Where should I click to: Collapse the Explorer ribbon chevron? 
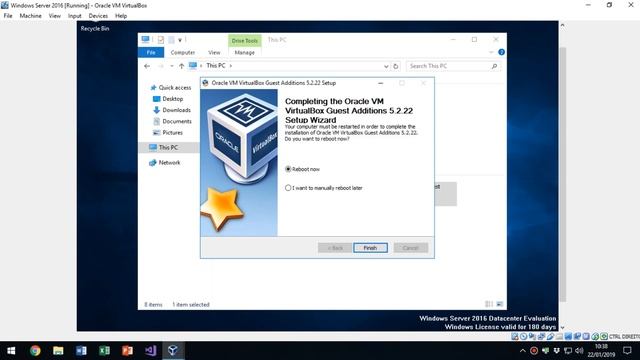[491, 52]
